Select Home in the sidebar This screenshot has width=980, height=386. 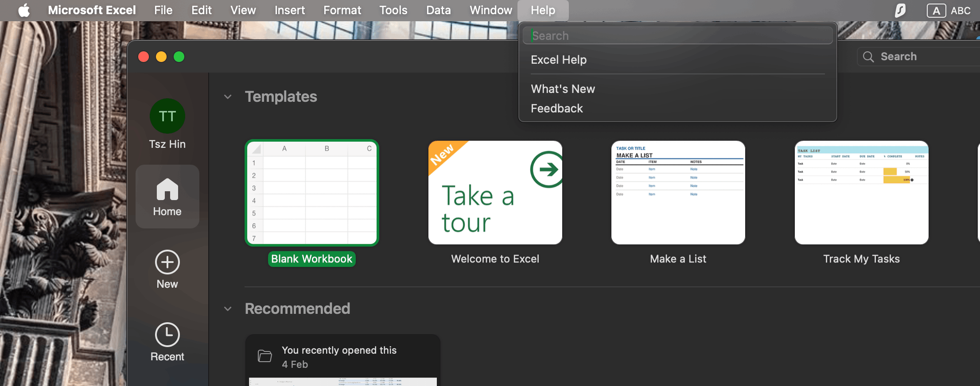pos(167,197)
